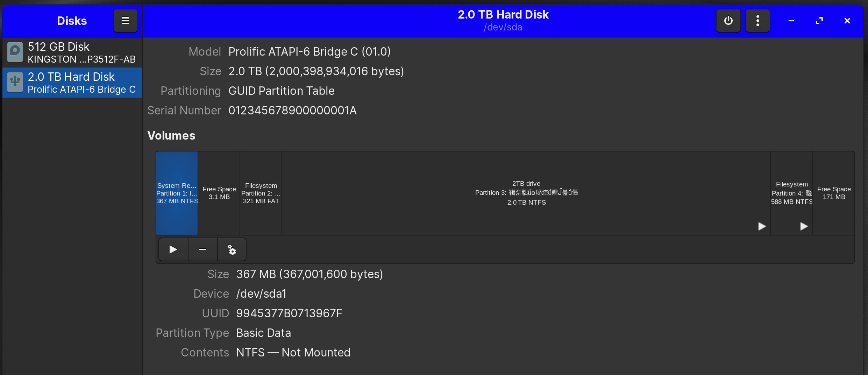Select the 171 MB Free Space segment

coord(834,192)
